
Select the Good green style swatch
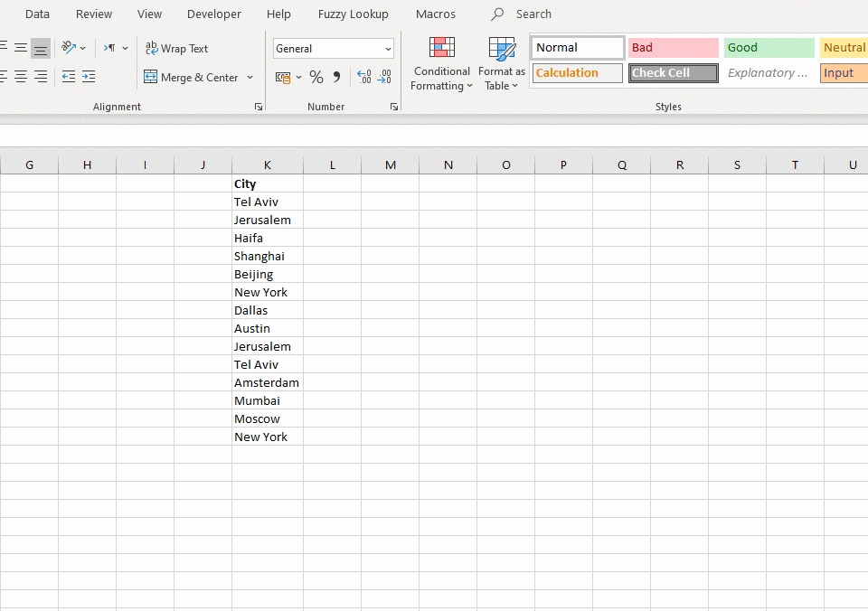pos(769,48)
